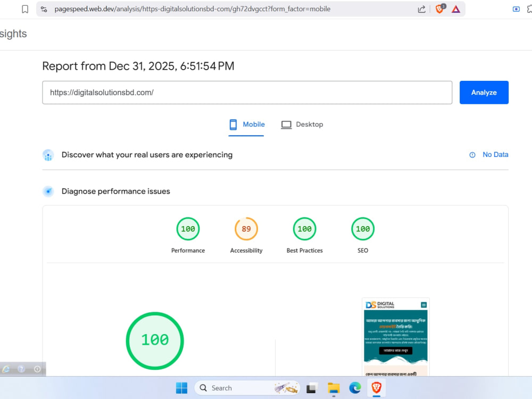Image resolution: width=532 pixels, height=399 pixels.
Task: Jump to Accessibility score 89 gauge
Action: pos(246,229)
